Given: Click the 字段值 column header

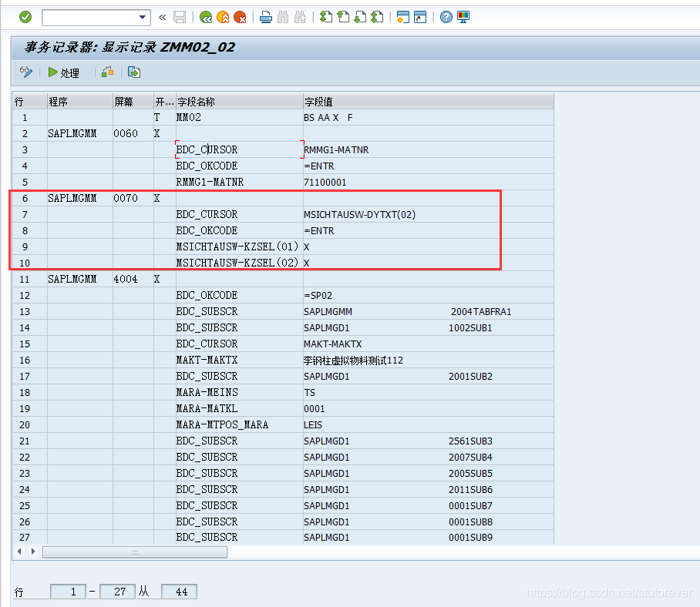Looking at the screenshot, I should 429,102.
